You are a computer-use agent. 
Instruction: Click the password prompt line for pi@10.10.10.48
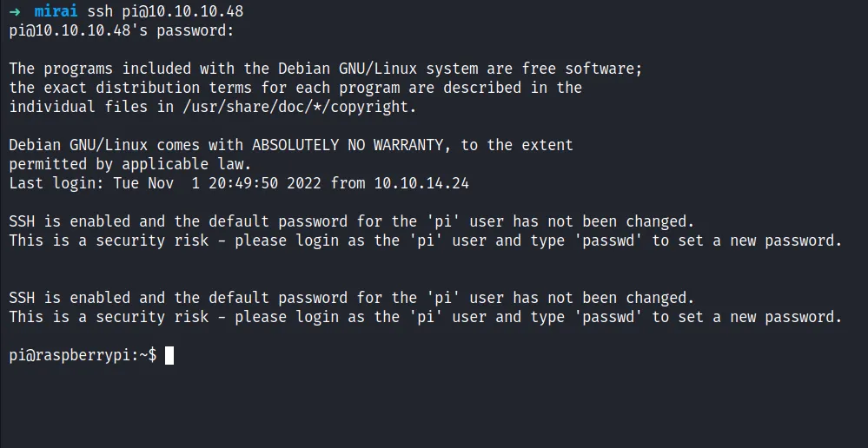pyautogui.click(x=122, y=31)
